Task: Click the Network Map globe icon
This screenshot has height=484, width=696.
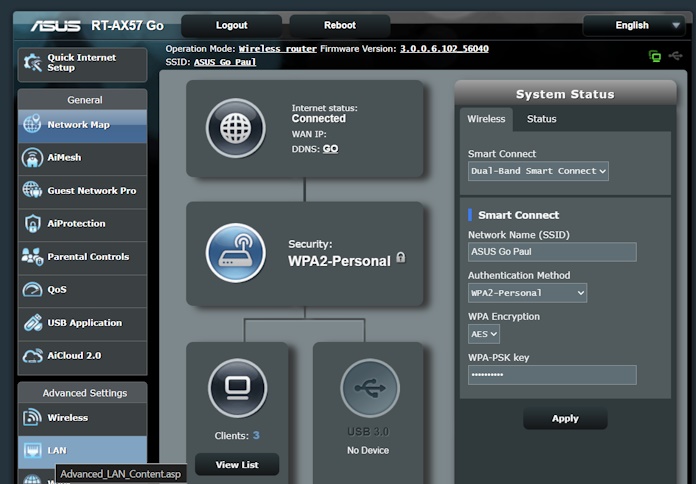Action: click(32, 124)
